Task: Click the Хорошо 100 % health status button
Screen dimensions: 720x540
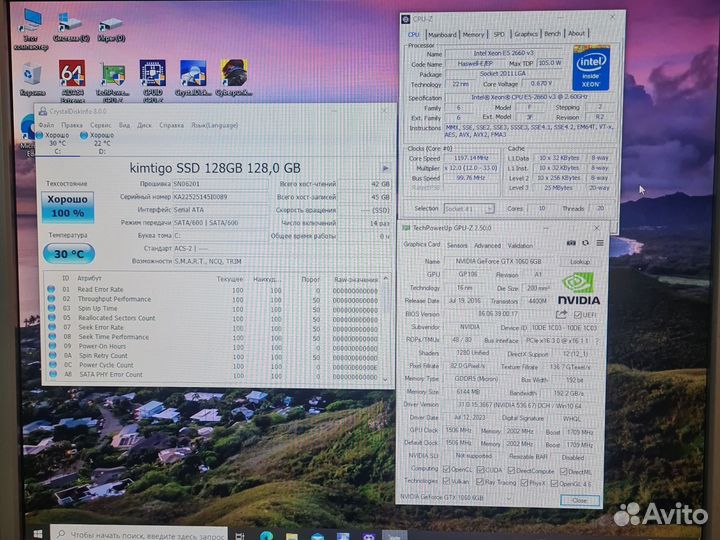Action: tap(68, 206)
